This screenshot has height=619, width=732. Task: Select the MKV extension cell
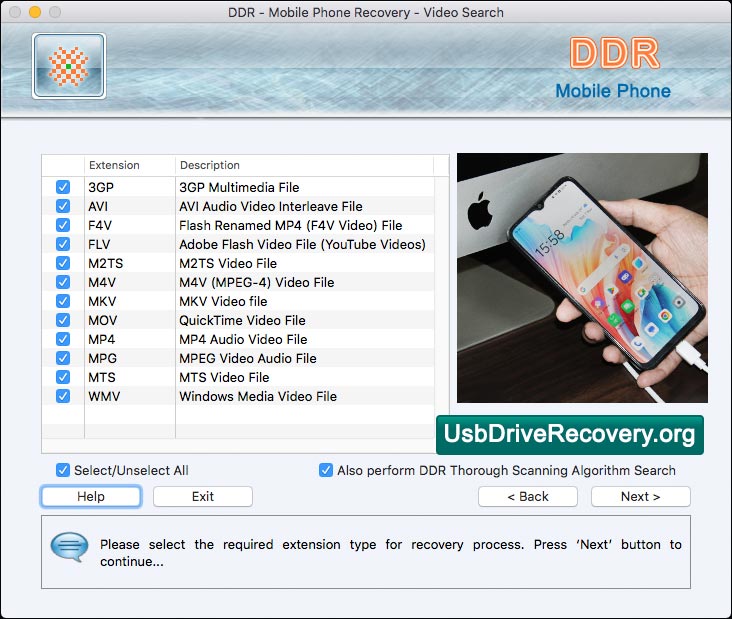[130, 301]
